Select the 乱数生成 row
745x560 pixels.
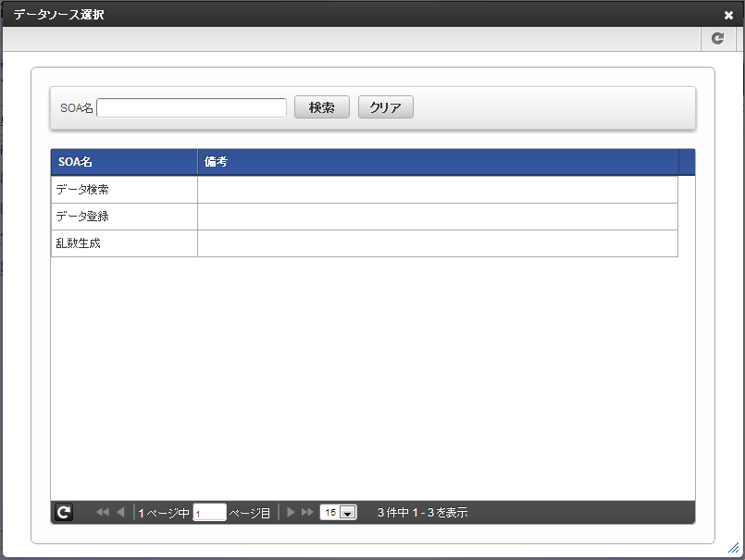365,243
